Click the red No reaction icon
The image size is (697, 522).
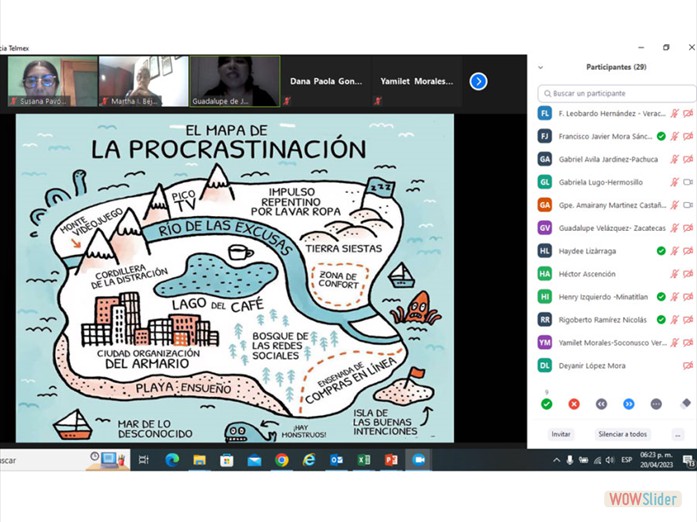(x=574, y=404)
